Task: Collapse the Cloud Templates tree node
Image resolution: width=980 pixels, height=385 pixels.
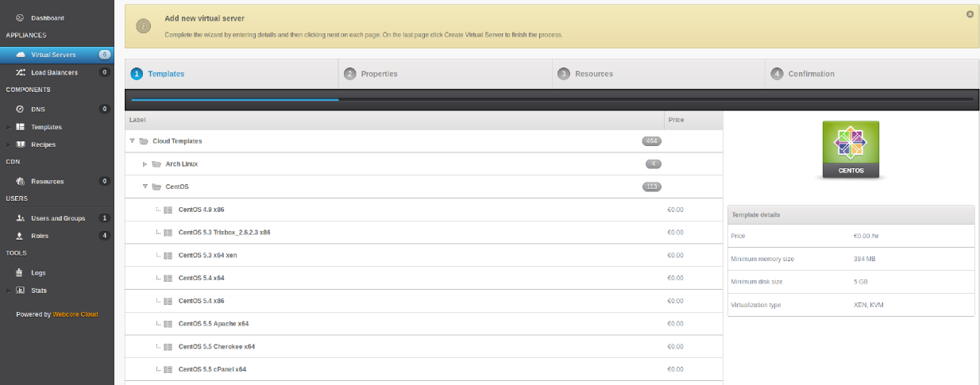Action: tap(132, 141)
